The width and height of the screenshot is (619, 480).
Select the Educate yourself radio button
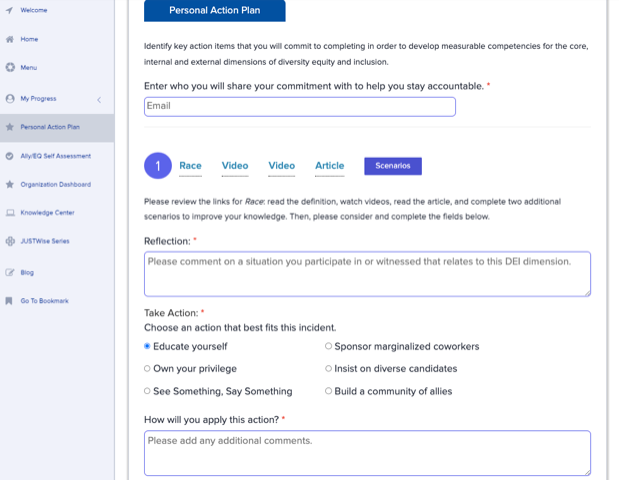click(x=147, y=346)
